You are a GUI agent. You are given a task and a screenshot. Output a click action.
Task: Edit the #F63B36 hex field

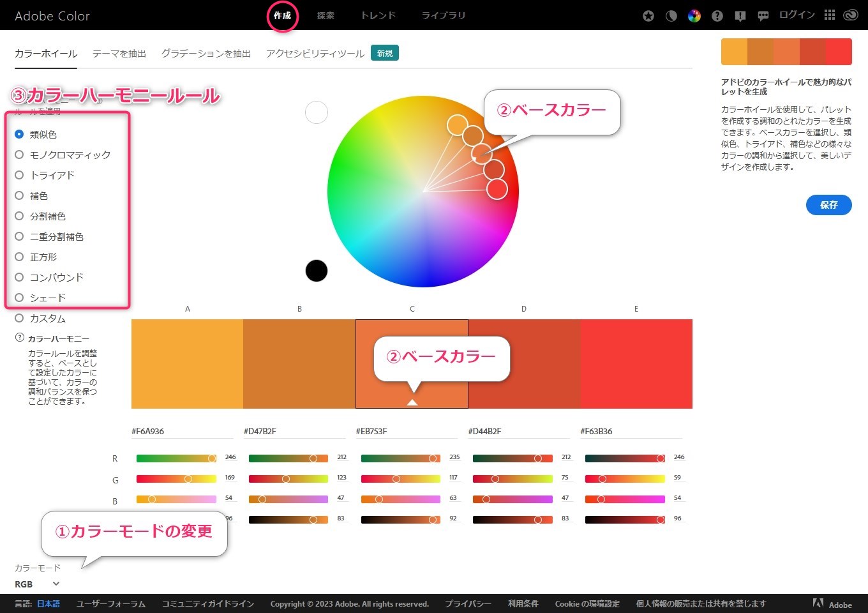tap(631, 432)
